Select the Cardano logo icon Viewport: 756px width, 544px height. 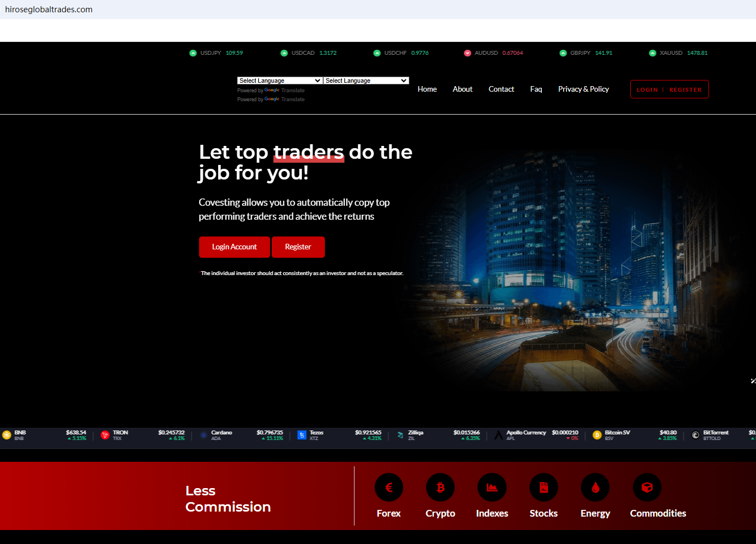pyautogui.click(x=204, y=435)
